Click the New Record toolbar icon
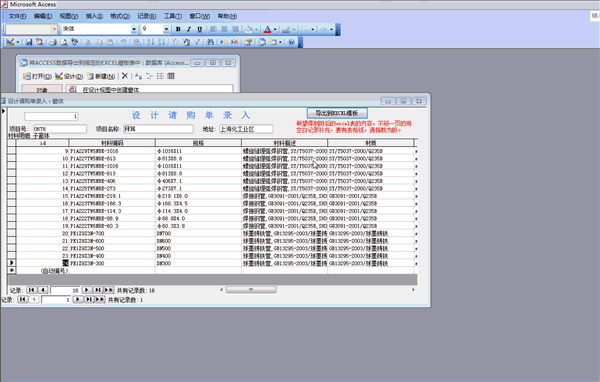600x382 pixels. (x=224, y=42)
